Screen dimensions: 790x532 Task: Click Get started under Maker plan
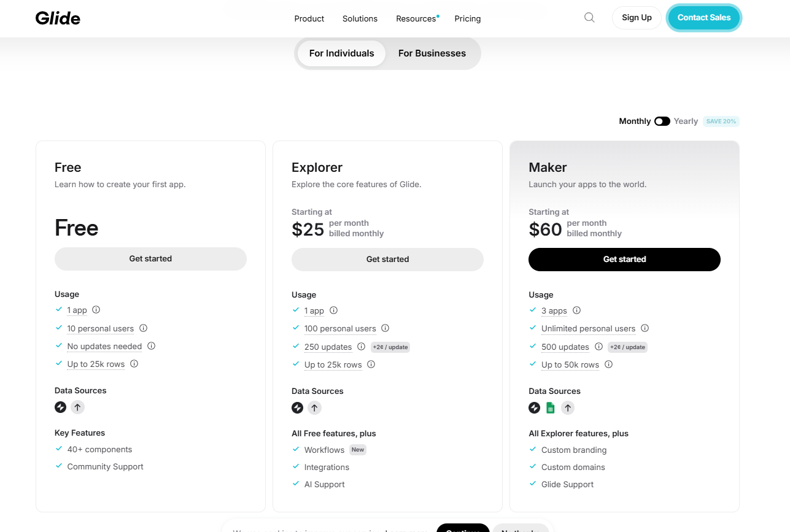pyautogui.click(x=624, y=259)
